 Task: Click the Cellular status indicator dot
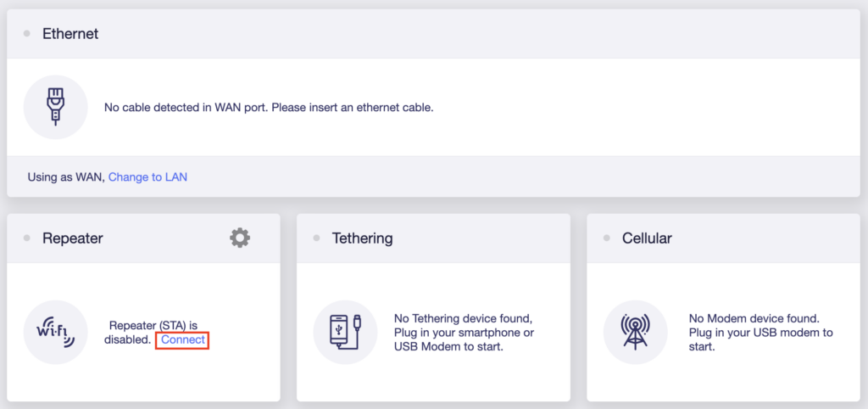607,238
